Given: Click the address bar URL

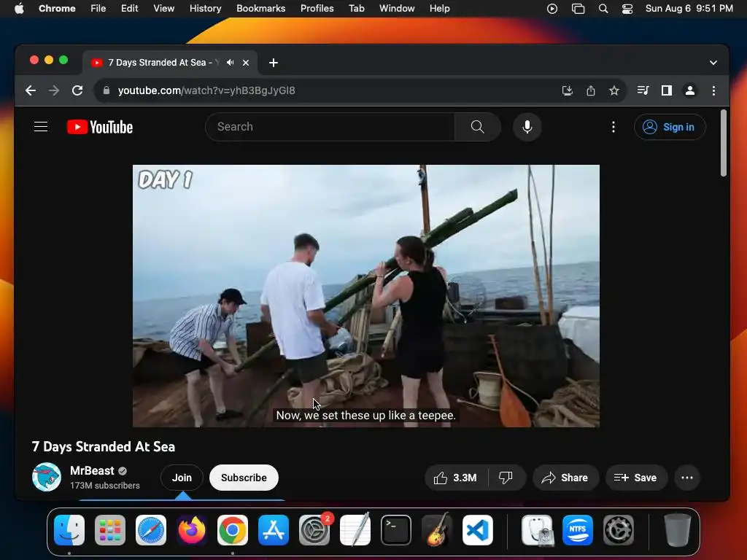Looking at the screenshot, I should click(x=206, y=90).
